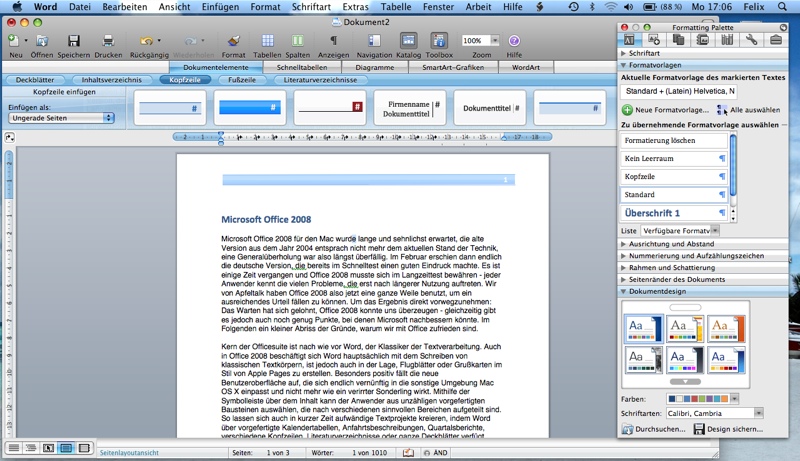Image resolution: width=800 pixels, height=461 pixels.
Task: Select the Fußzeile category button
Action: point(242,80)
